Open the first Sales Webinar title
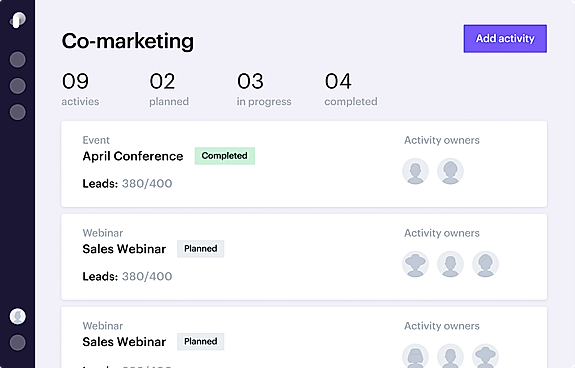Viewport: 575px width, 368px height. pyautogui.click(x=124, y=249)
